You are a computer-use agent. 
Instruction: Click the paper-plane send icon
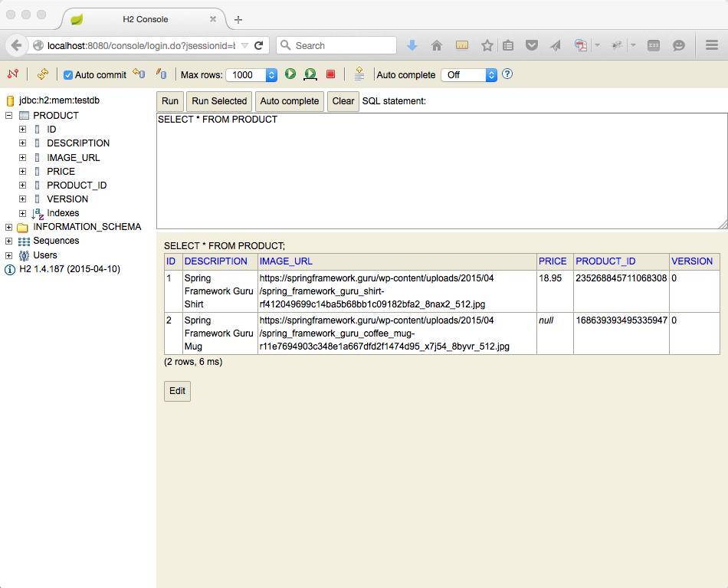click(x=556, y=45)
